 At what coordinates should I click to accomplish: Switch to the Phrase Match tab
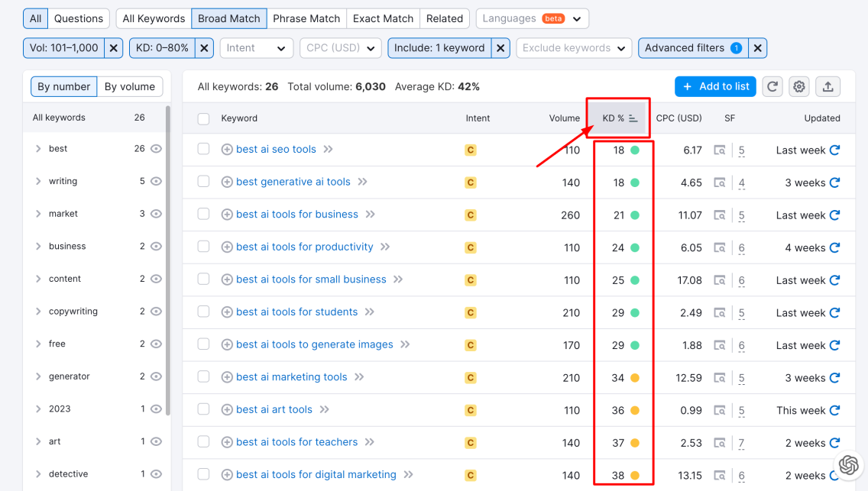[x=306, y=18]
